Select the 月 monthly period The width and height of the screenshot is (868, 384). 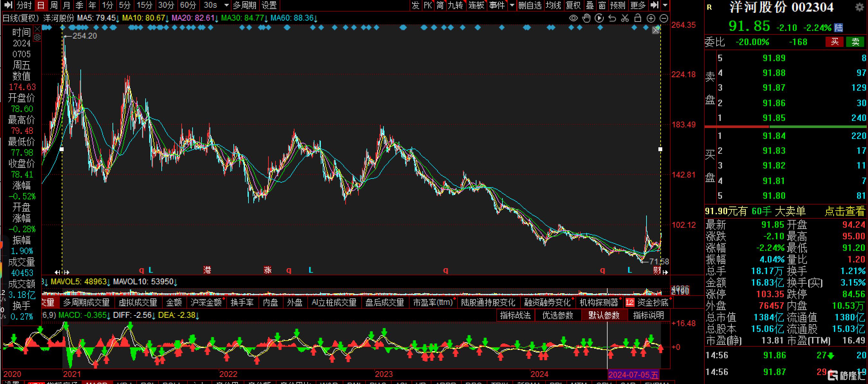(x=66, y=5)
